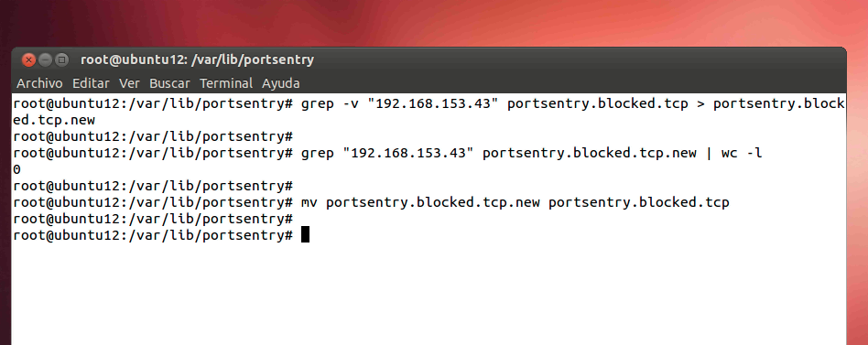Open the Ayuda help menu
This screenshot has width=868, height=345.
281,83
